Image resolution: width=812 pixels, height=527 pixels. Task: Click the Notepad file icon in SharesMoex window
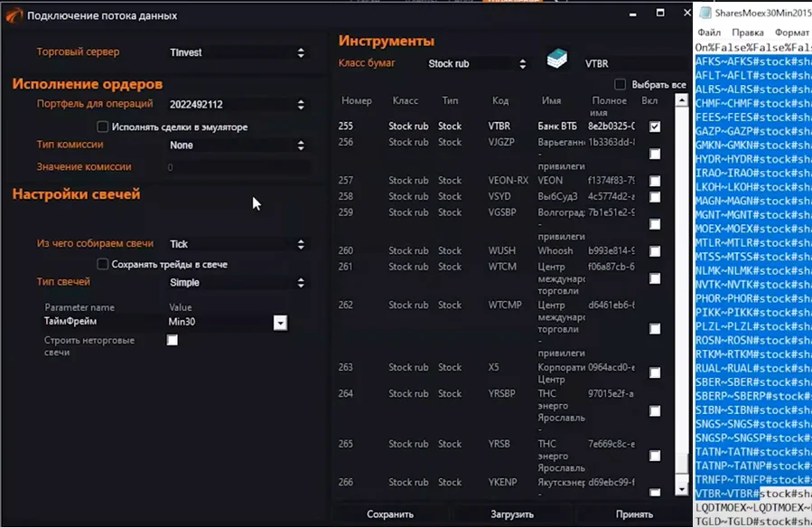[x=705, y=13]
